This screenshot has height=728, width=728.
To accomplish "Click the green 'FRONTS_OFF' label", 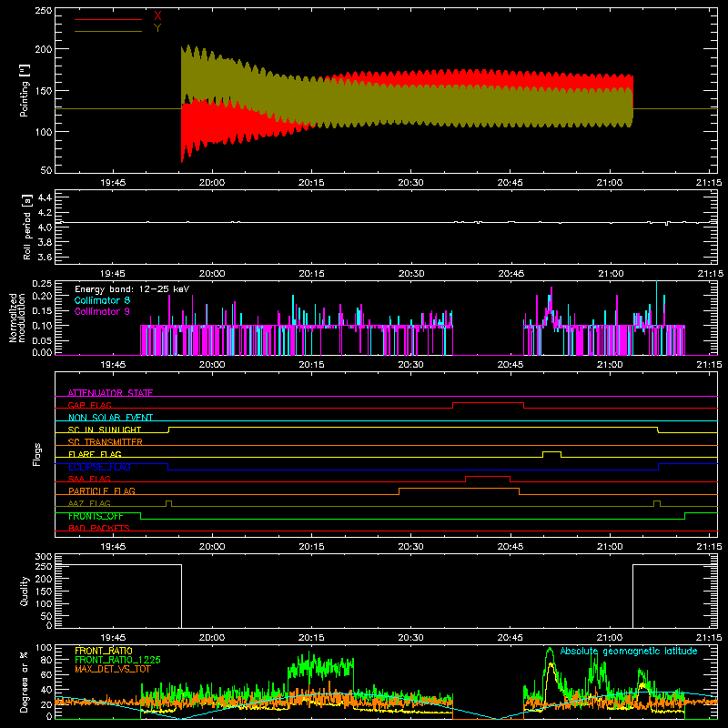I will 96,516.
